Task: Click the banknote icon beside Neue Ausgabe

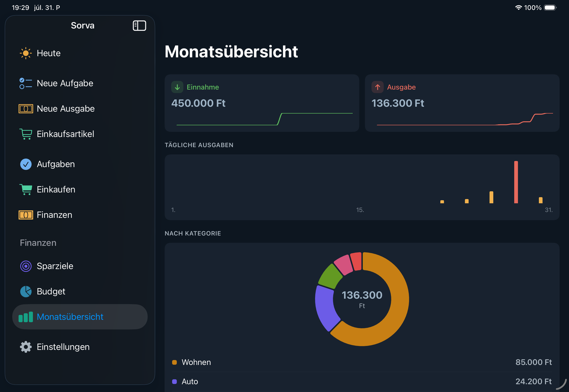Action: (26, 109)
